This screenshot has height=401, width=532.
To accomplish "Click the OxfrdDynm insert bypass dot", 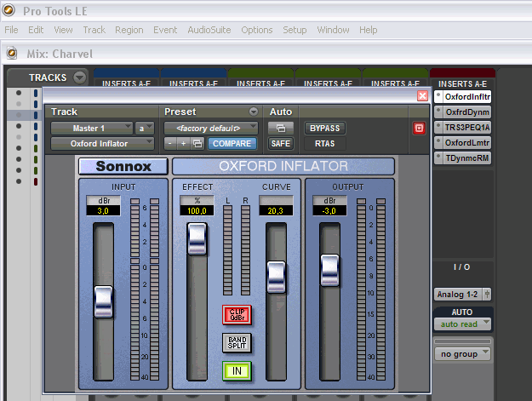I will 438,111.
